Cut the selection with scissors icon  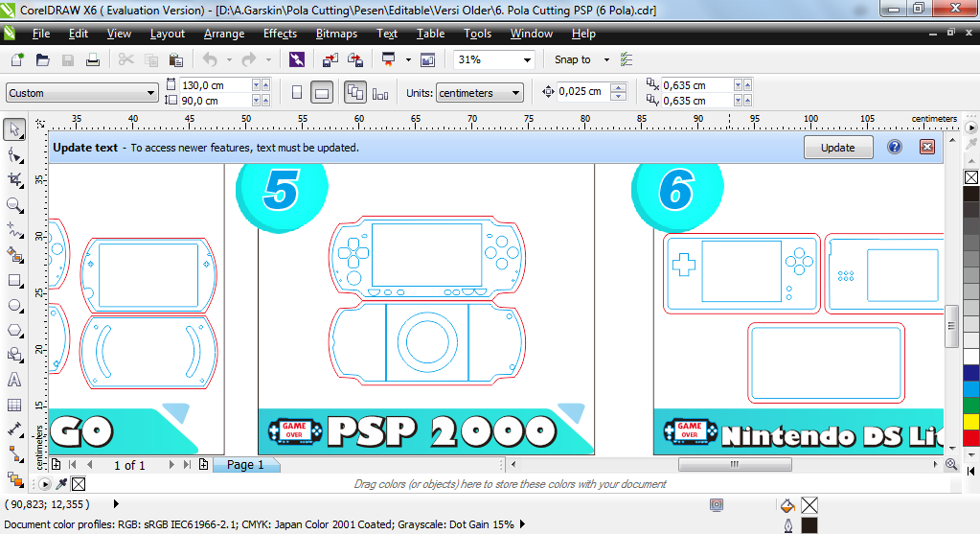(x=126, y=59)
